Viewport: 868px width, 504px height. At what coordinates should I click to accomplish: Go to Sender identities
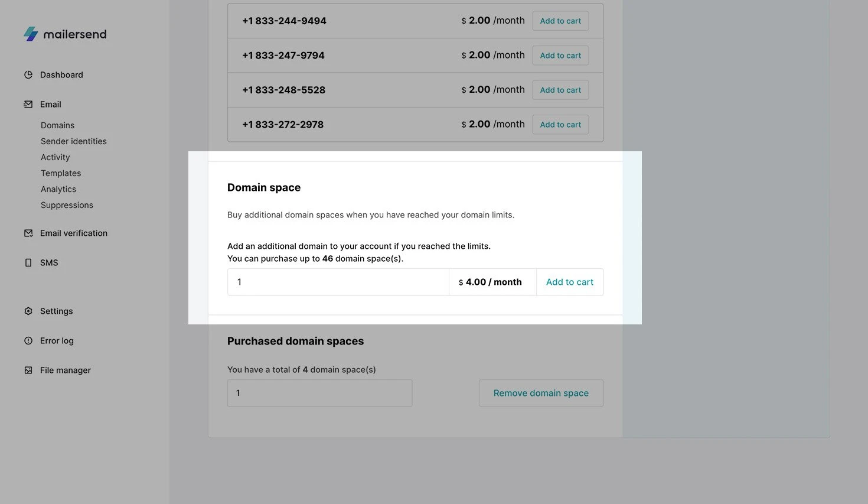74,141
